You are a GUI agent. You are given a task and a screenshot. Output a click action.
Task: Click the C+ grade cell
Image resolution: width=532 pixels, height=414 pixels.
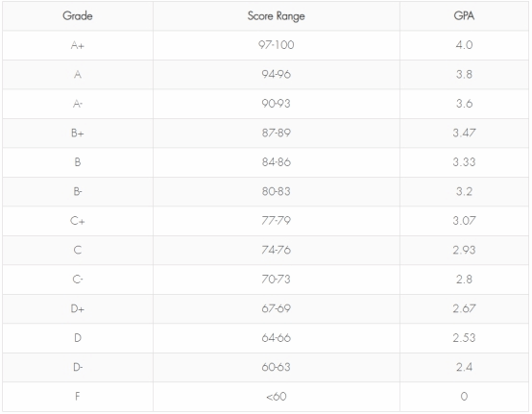[x=78, y=221]
